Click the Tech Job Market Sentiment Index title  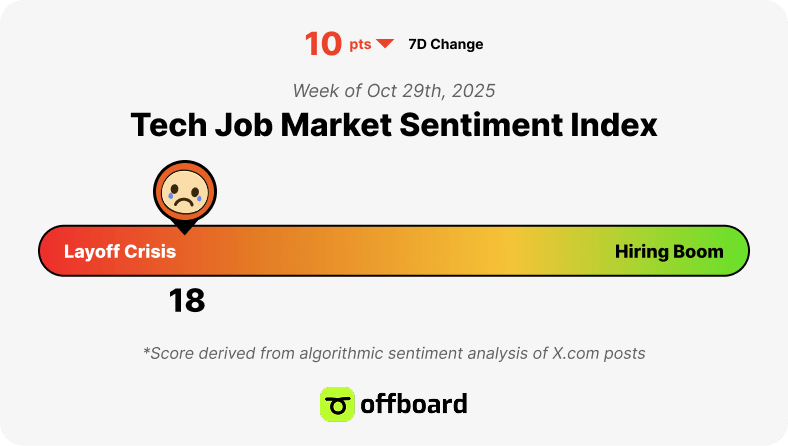coord(394,125)
